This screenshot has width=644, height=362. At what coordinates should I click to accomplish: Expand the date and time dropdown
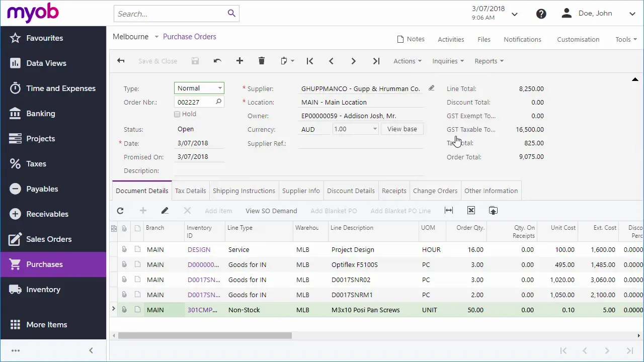(515, 14)
